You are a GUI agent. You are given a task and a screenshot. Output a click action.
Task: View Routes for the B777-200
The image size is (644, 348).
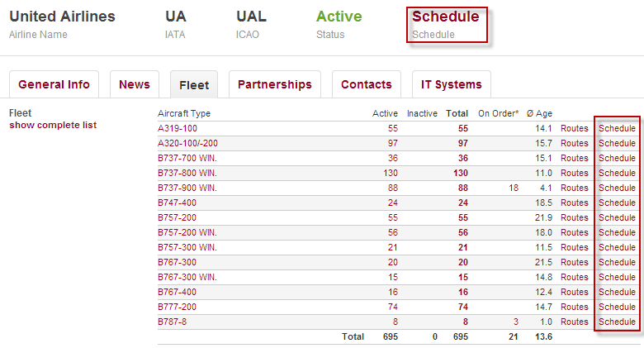click(x=575, y=307)
